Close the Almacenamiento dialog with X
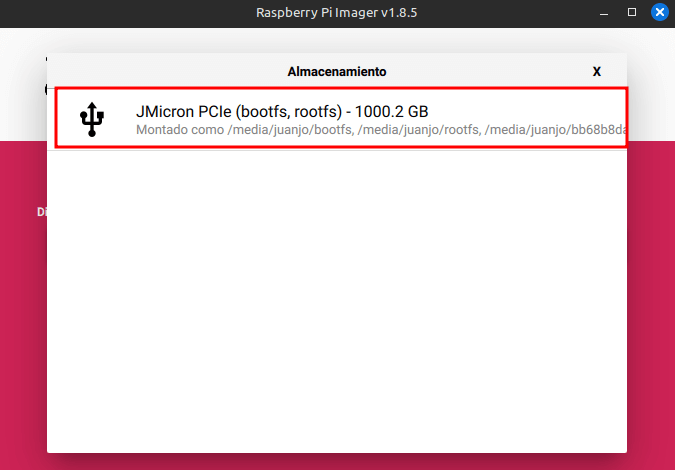The width and height of the screenshot is (675, 470). (597, 71)
